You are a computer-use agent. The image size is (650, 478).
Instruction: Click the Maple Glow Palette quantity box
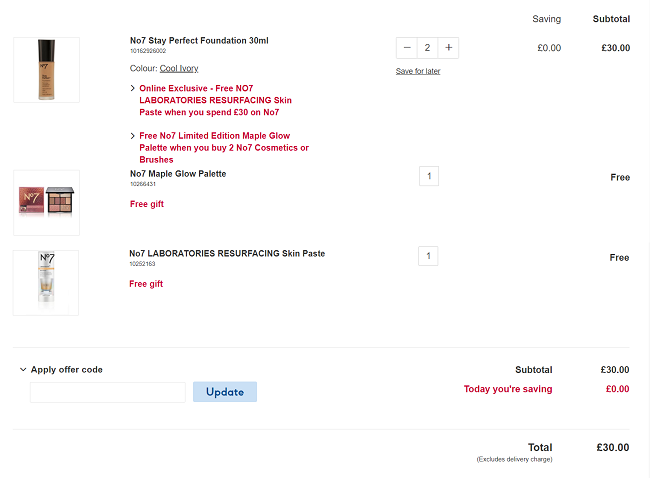tap(429, 176)
